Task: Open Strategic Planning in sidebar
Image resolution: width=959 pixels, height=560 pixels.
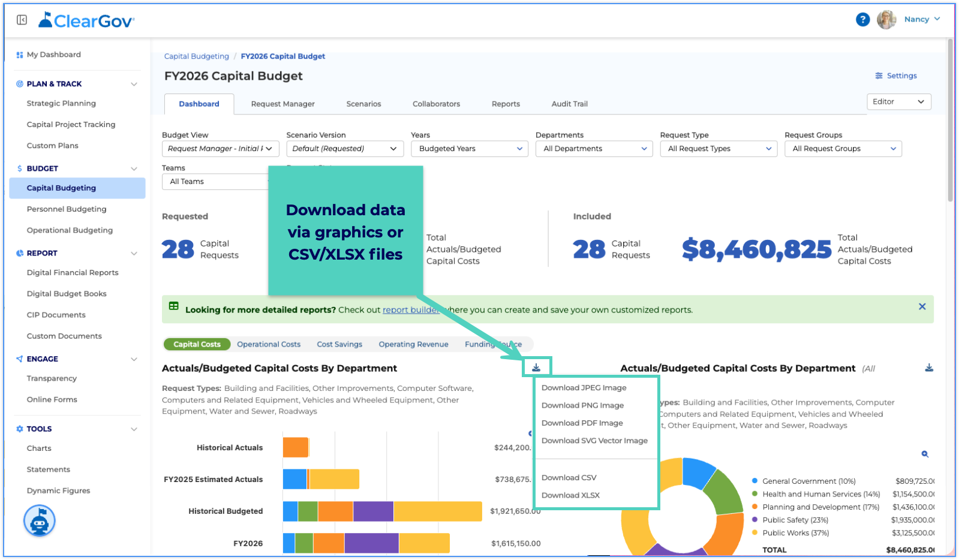Action: click(x=61, y=103)
